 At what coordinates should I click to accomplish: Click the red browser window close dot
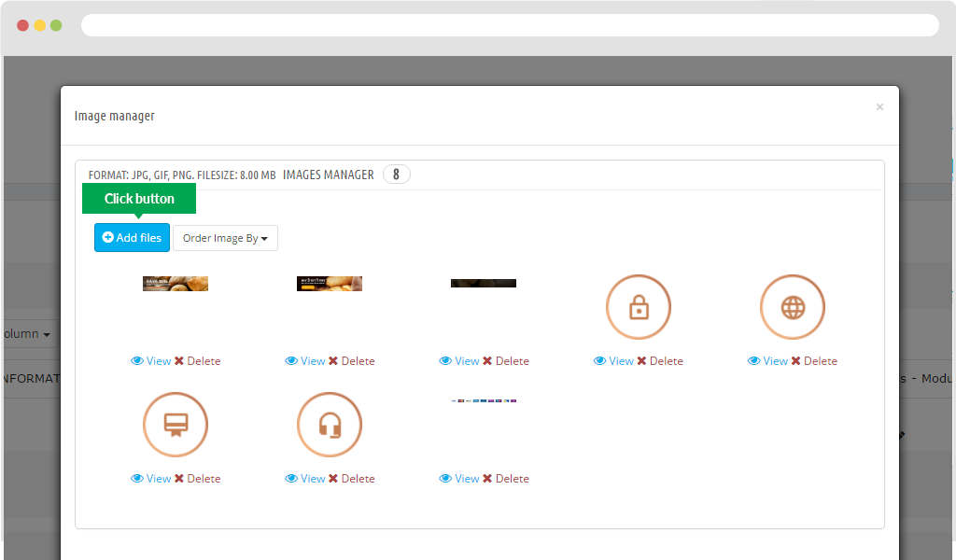pyautogui.click(x=22, y=25)
